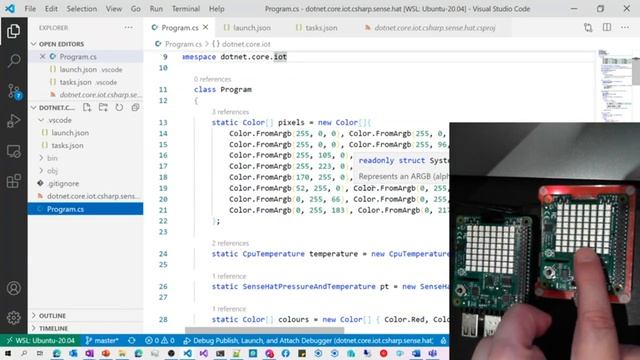Click the purple Visual Studio taskbar icon
Screen dimensions: 640x360
click(x=204, y=353)
